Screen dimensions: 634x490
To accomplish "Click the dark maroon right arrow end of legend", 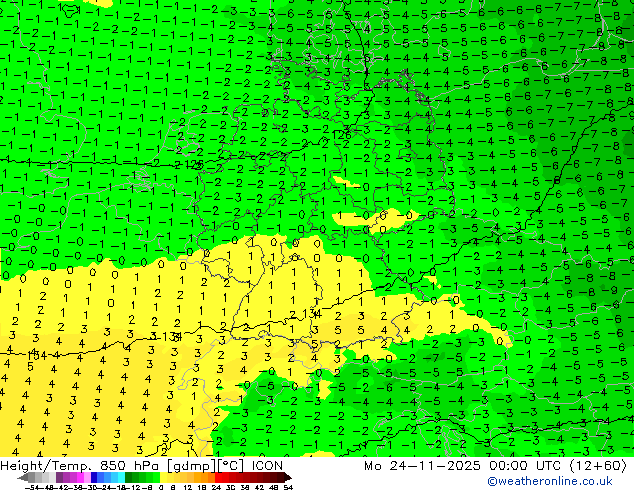I will (x=288, y=477).
